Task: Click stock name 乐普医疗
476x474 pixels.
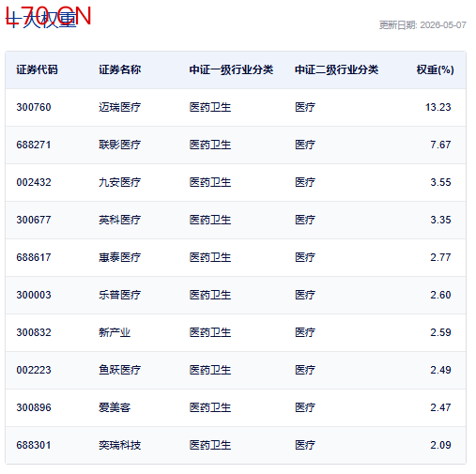Action: (x=120, y=295)
